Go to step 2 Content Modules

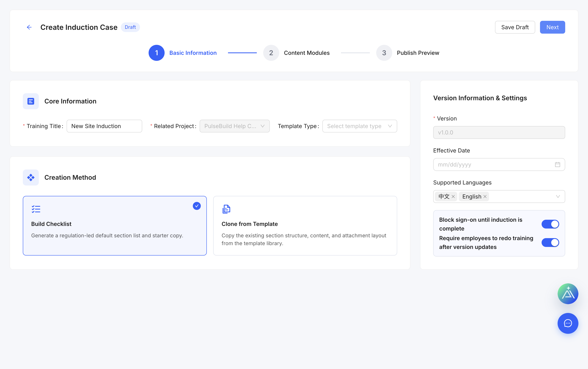pos(296,53)
